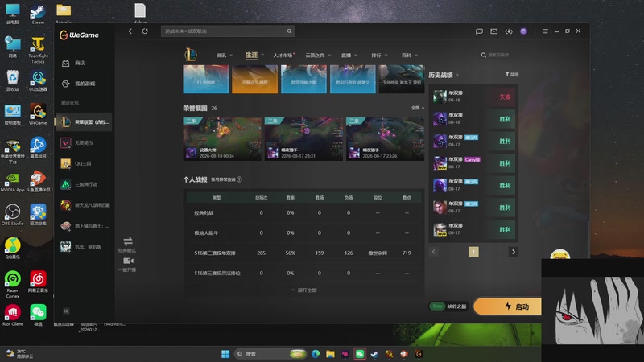
Task: Click the help question mark near 个人战报
Action: click(x=239, y=179)
